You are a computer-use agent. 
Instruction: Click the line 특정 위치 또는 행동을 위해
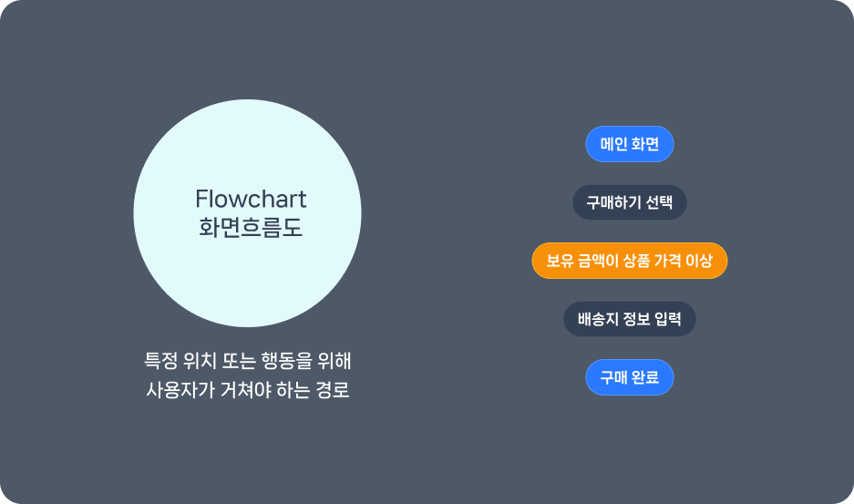[248, 361]
